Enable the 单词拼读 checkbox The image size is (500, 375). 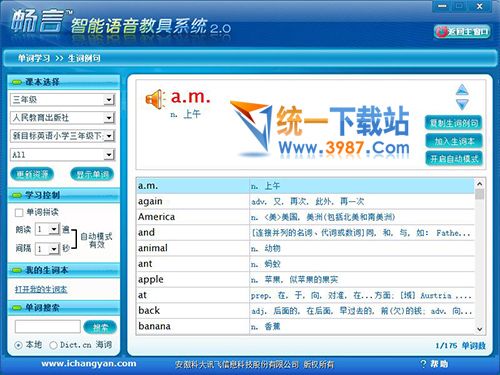click(19, 213)
